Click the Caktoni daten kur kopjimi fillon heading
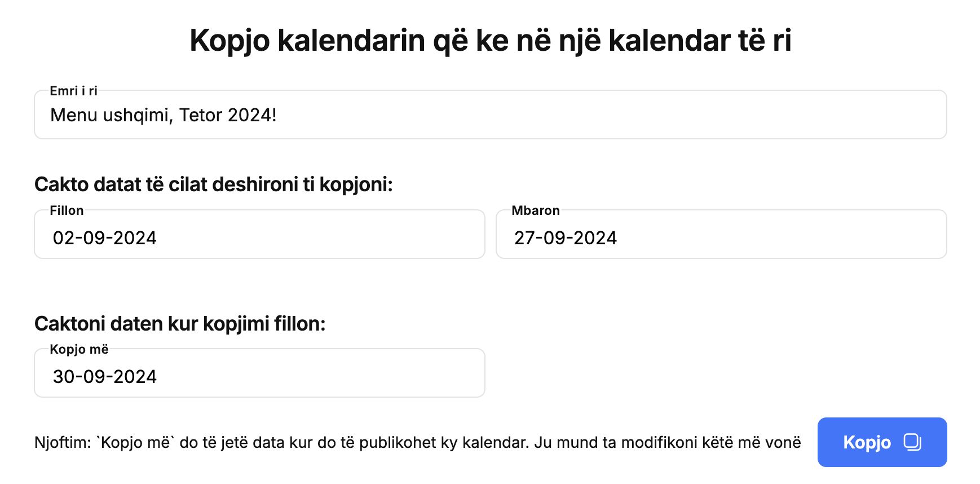 tap(180, 324)
